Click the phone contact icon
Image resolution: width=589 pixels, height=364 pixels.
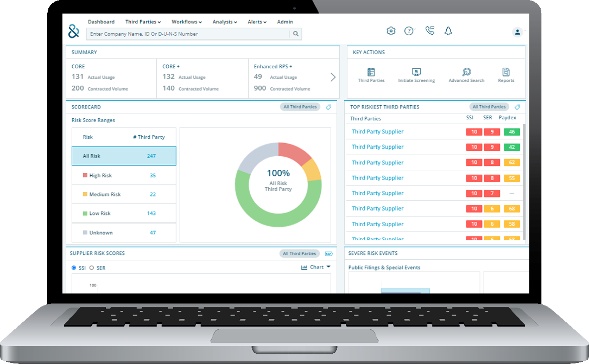tap(430, 31)
